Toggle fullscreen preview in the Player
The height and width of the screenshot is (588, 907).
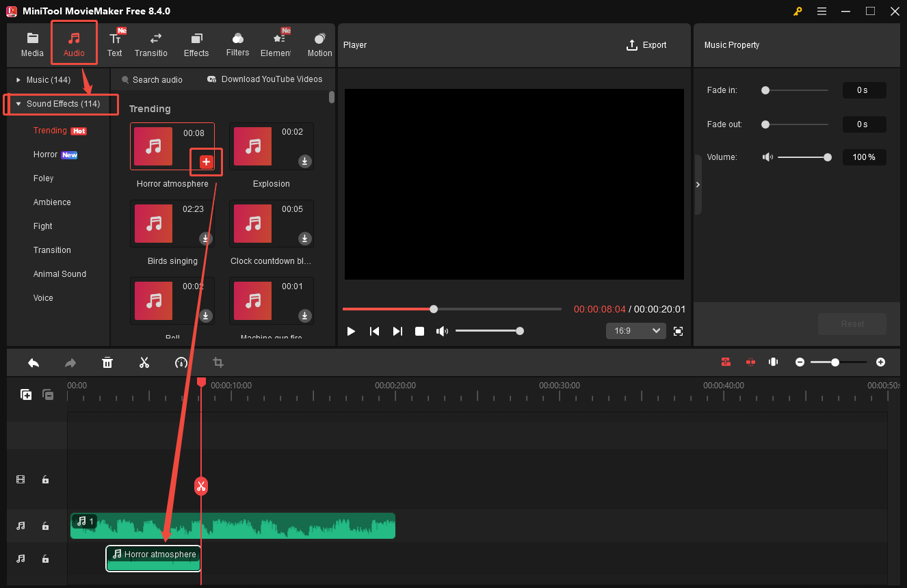tap(678, 331)
